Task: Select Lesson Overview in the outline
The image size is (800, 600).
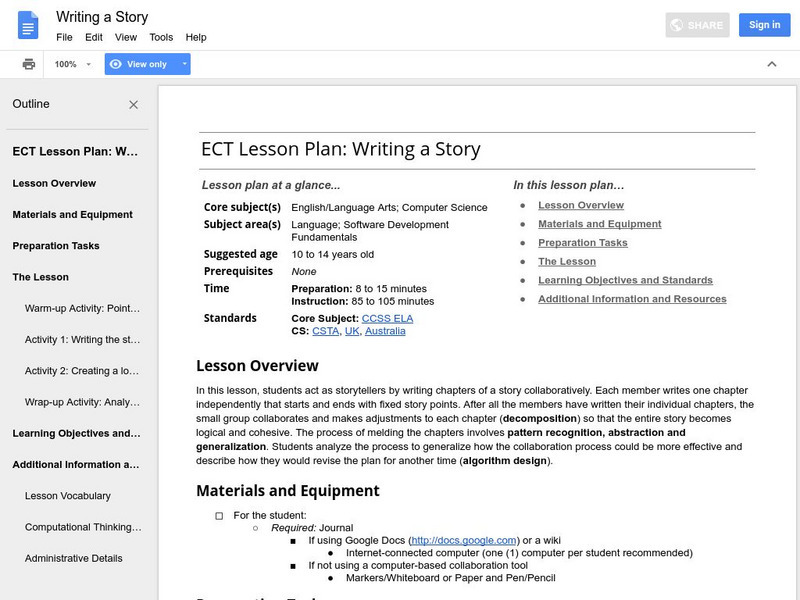Action: (x=54, y=183)
